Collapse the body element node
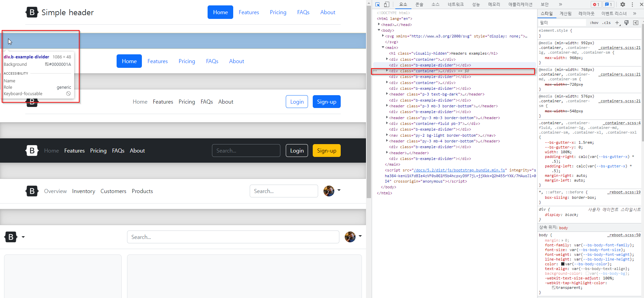644x298 pixels. coord(379,30)
